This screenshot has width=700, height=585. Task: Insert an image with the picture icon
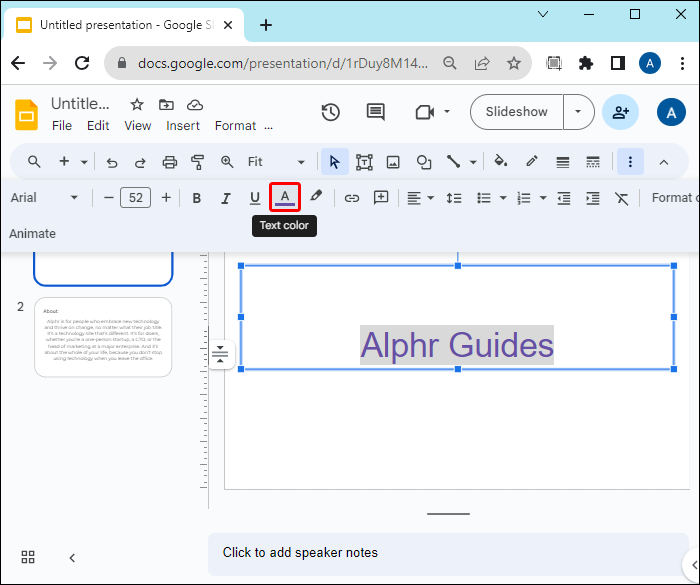coord(393,162)
